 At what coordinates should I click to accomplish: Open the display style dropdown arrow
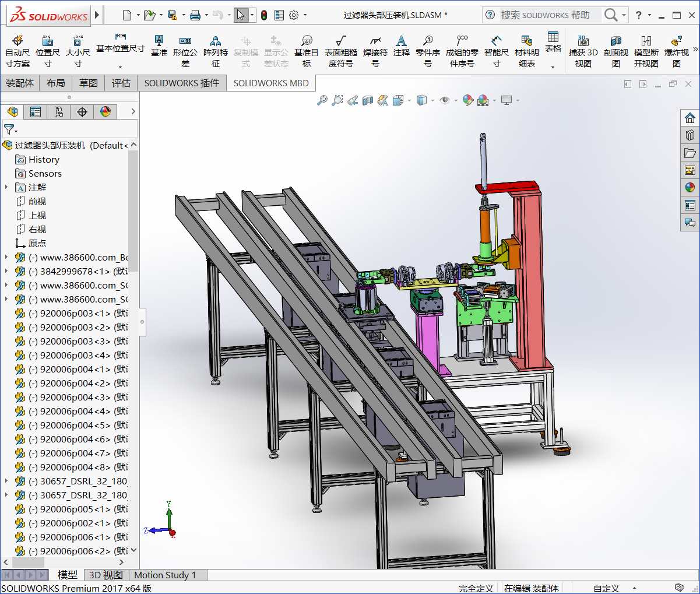point(432,100)
